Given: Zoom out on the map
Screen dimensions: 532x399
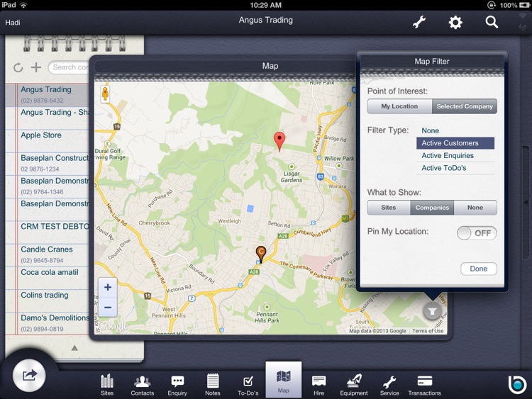Looking at the screenshot, I should click(x=108, y=308).
